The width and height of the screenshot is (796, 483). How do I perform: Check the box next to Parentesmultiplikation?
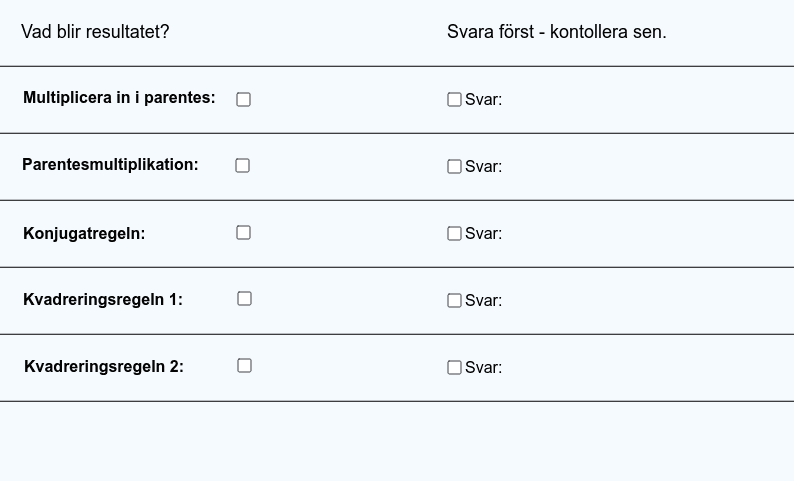pyautogui.click(x=243, y=166)
